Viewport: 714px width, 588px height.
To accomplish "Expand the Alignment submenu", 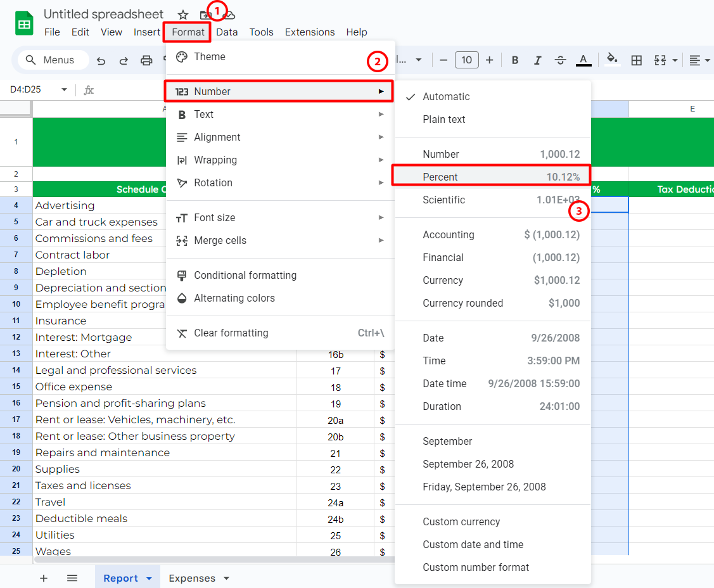I will (x=280, y=137).
